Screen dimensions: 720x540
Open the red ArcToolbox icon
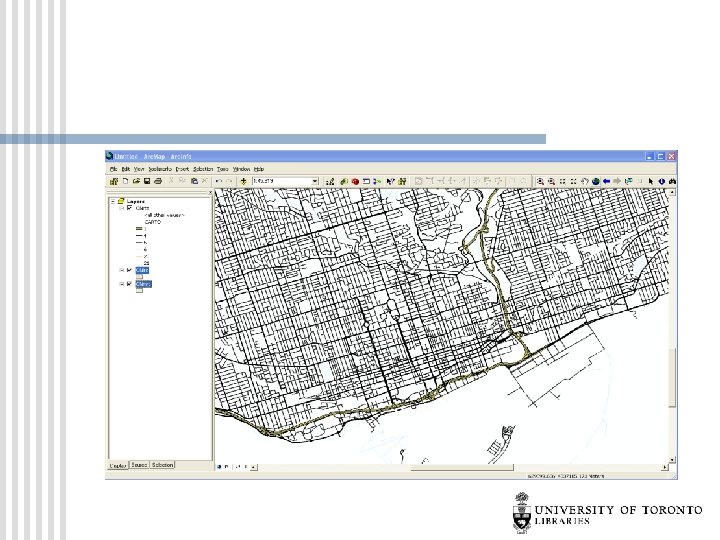coord(355,181)
